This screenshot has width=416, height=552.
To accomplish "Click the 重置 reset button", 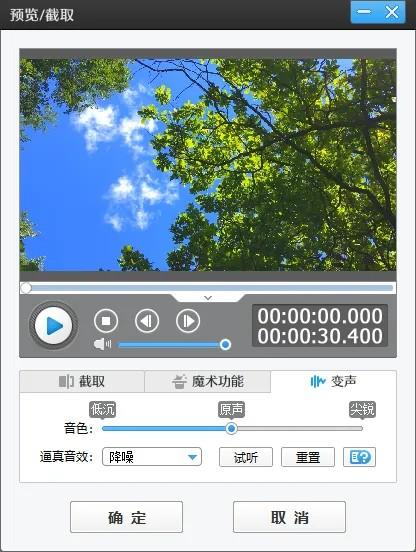I will [308, 457].
